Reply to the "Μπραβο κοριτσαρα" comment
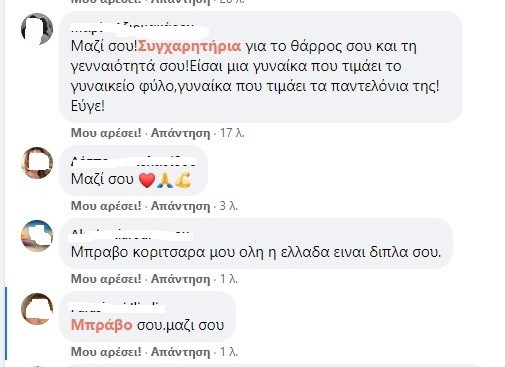Image resolution: width=505 pixels, height=367 pixels. coord(180,279)
